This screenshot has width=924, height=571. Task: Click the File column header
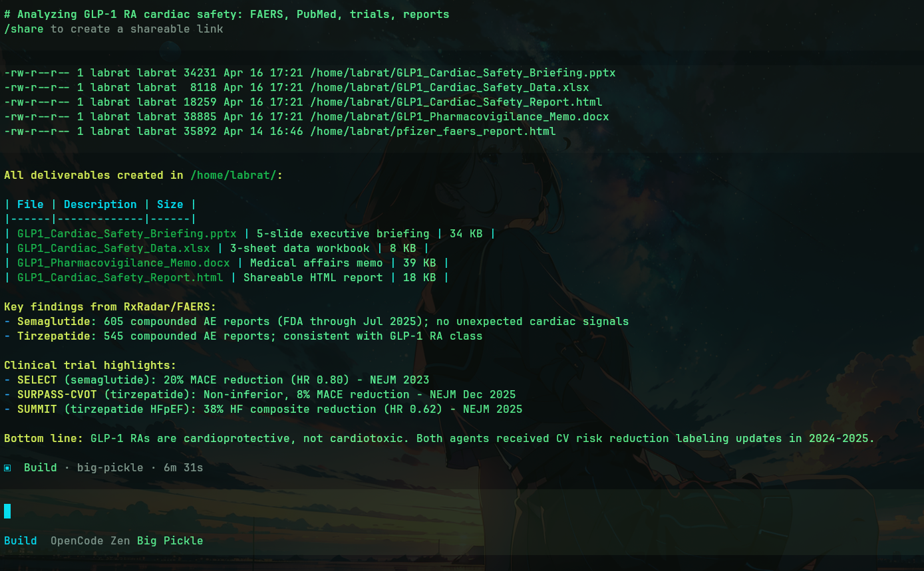click(x=31, y=205)
